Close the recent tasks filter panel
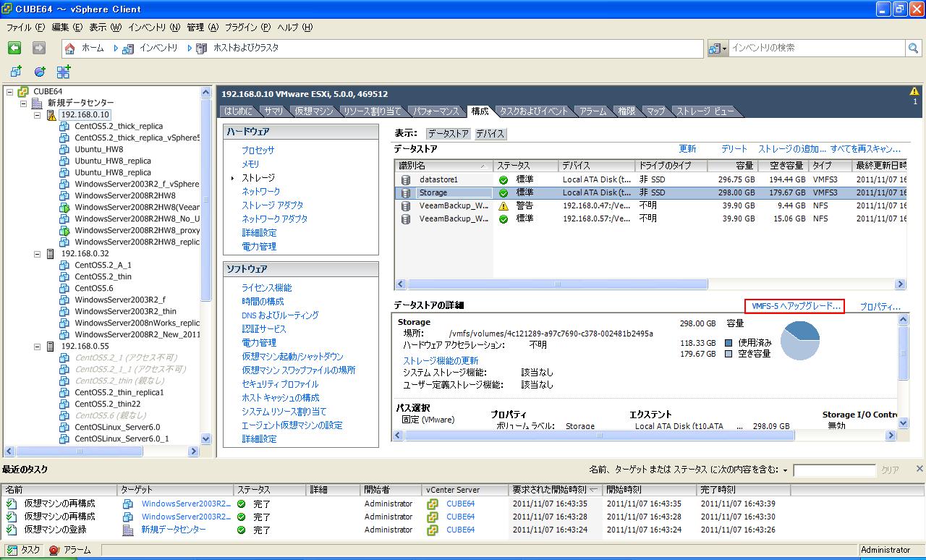Viewport: 926px width, 560px height. (x=919, y=470)
